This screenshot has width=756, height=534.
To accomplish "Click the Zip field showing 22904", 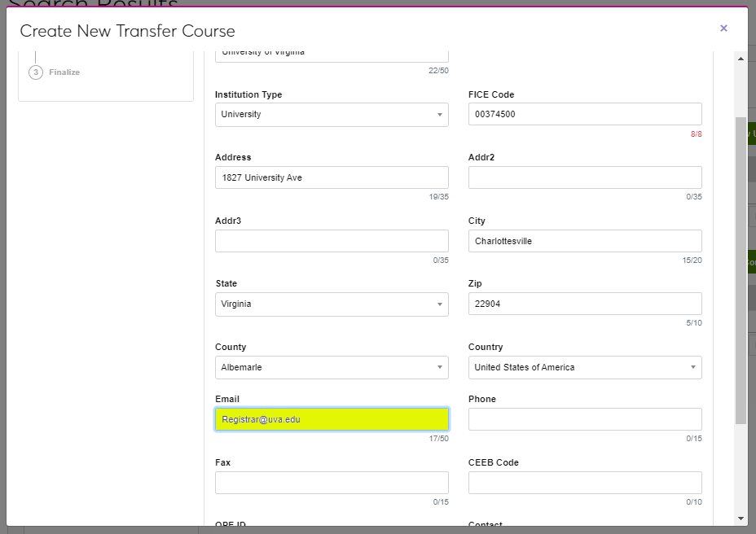I will tap(585, 304).
